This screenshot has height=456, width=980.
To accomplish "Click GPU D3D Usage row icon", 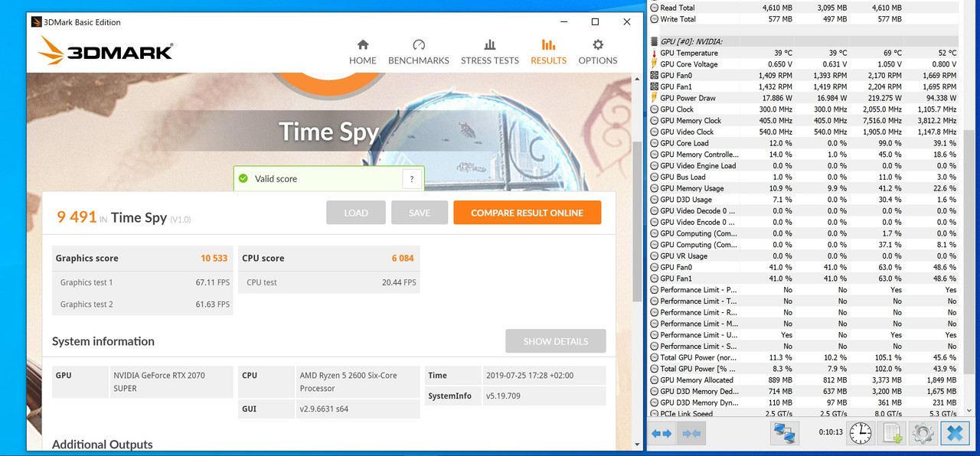I will [x=654, y=200].
